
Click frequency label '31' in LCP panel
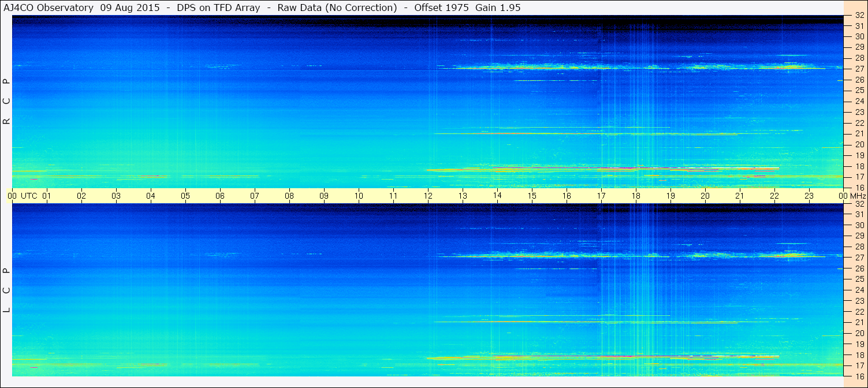[859, 214]
